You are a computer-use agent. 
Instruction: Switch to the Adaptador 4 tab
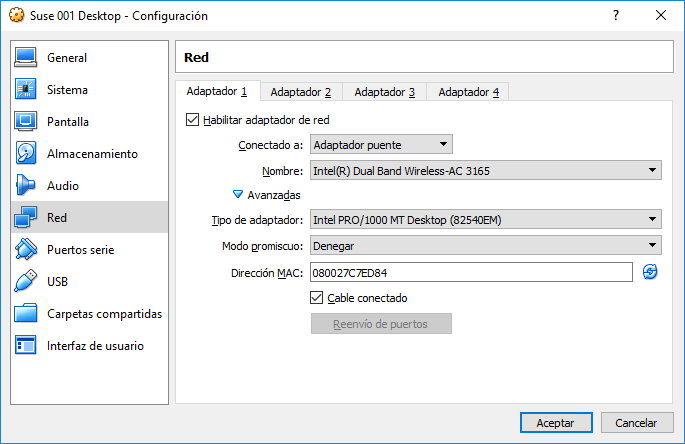pyautogui.click(x=469, y=93)
